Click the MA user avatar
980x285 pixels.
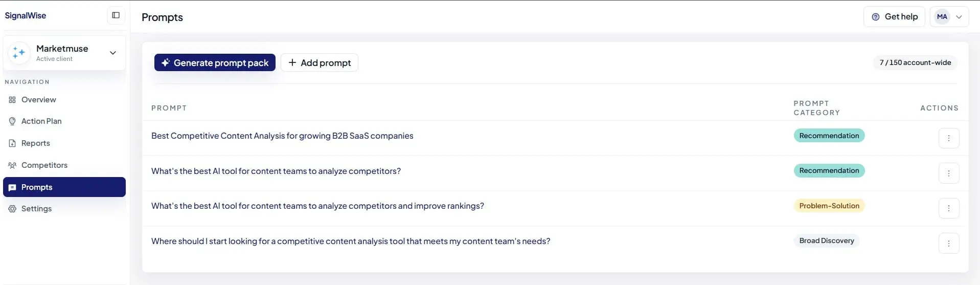[942, 17]
